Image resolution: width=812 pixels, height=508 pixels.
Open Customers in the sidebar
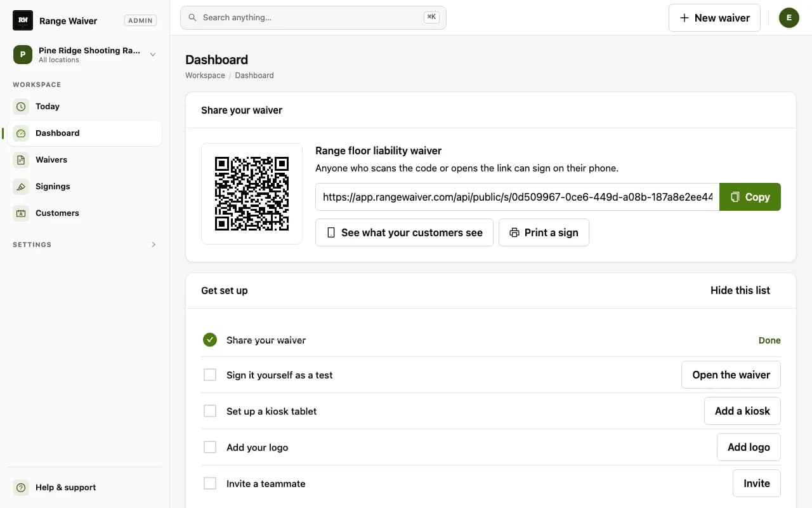85,213
